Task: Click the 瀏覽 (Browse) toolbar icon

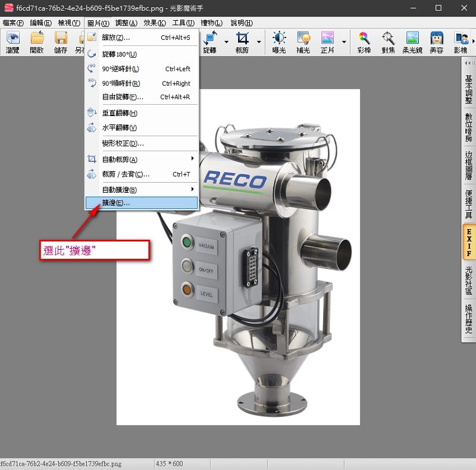Action: (12, 42)
